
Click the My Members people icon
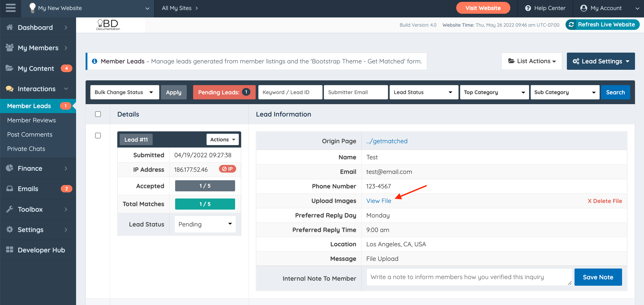(10, 48)
